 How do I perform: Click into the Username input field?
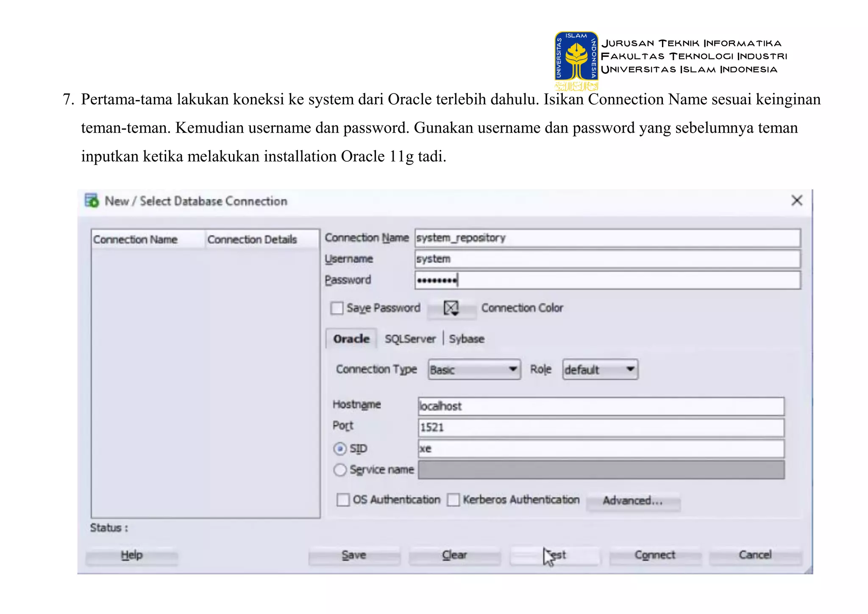point(608,259)
